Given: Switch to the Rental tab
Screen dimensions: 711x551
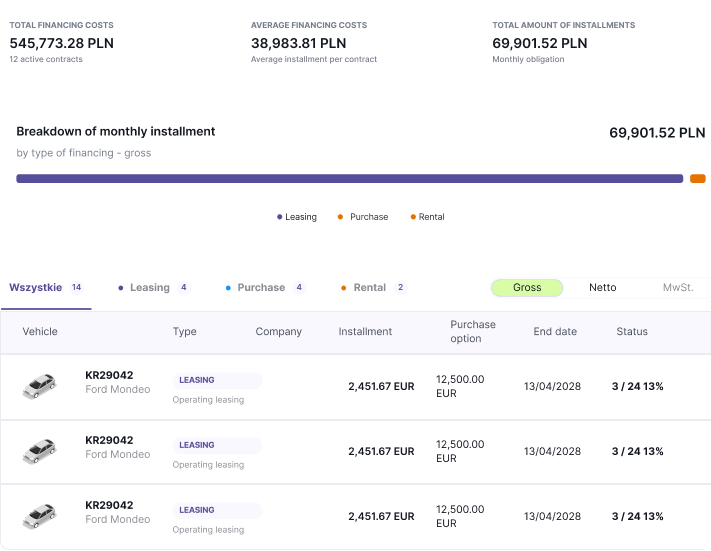Looking at the screenshot, I should (374, 288).
